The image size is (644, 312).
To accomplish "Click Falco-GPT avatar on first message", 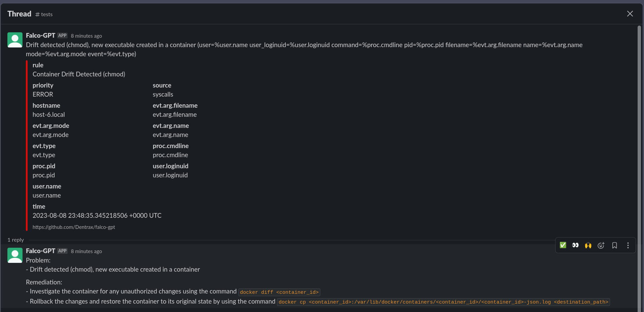I will tap(15, 40).
